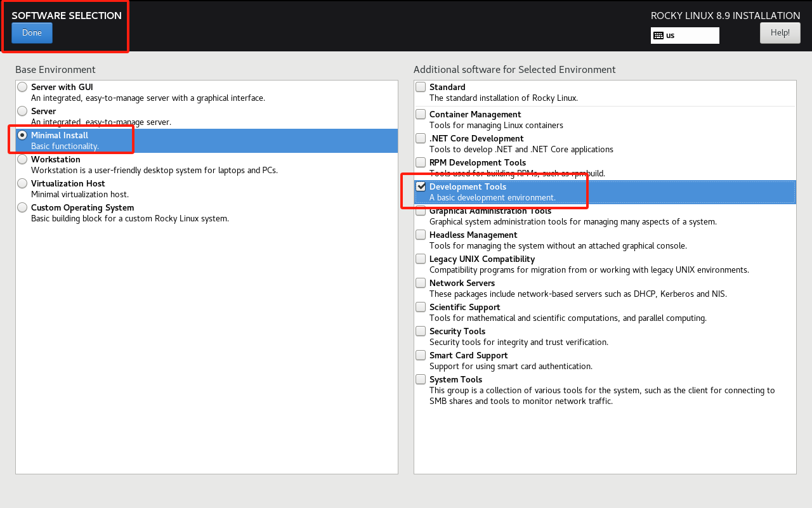This screenshot has width=812, height=508.
Task: Check Container Management add-on
Action: 421,114
